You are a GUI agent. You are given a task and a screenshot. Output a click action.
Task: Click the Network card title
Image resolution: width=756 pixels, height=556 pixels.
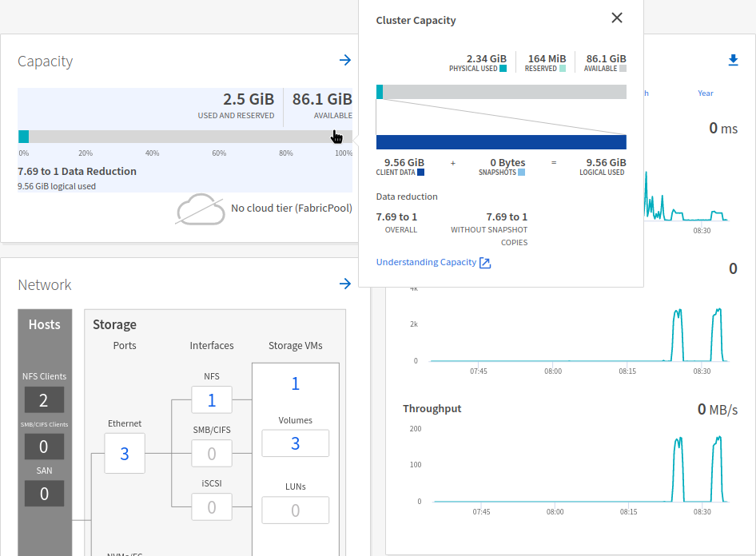pos(45,284)
